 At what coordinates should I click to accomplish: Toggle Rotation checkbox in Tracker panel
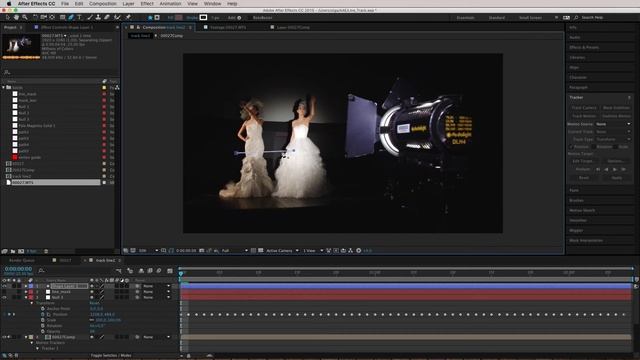tap(593, 147)
